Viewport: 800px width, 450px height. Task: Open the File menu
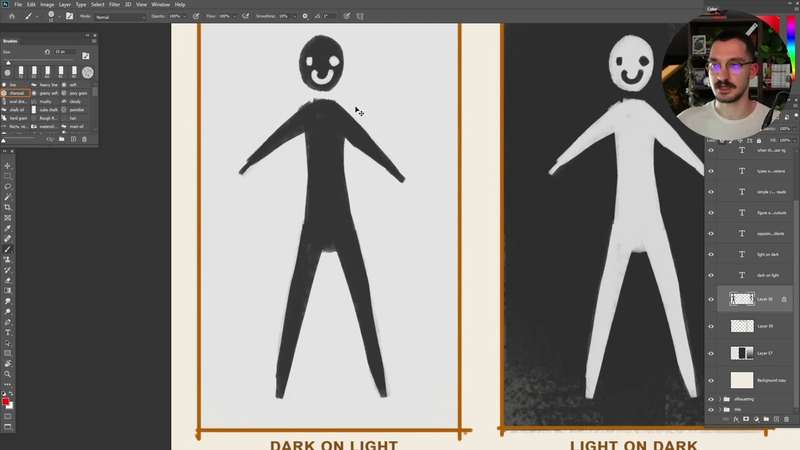pyautogui.click(x=18, y=5)
